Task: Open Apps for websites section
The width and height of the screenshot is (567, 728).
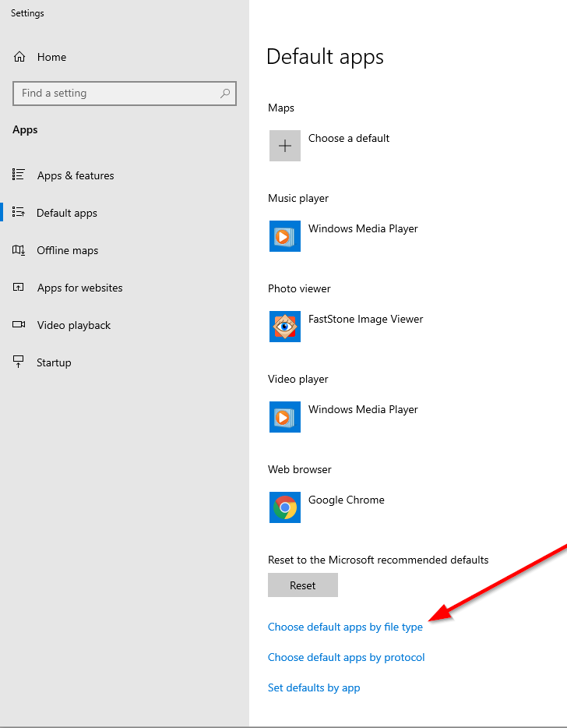Action: pos(79,288)
